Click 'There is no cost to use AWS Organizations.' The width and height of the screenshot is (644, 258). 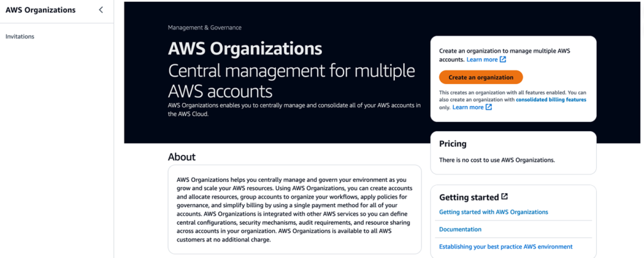(x=497, y=160)
